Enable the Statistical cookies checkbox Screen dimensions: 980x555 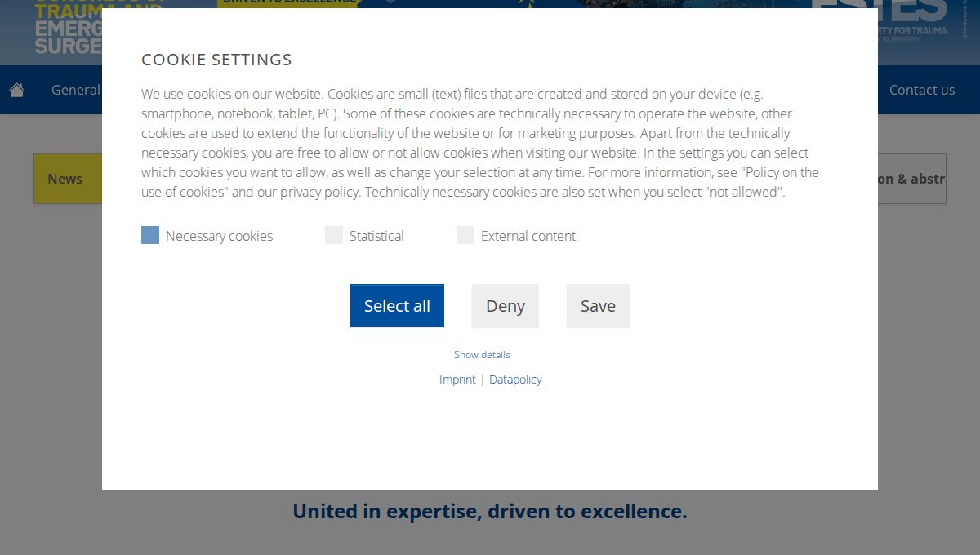(x=334, y=235)
